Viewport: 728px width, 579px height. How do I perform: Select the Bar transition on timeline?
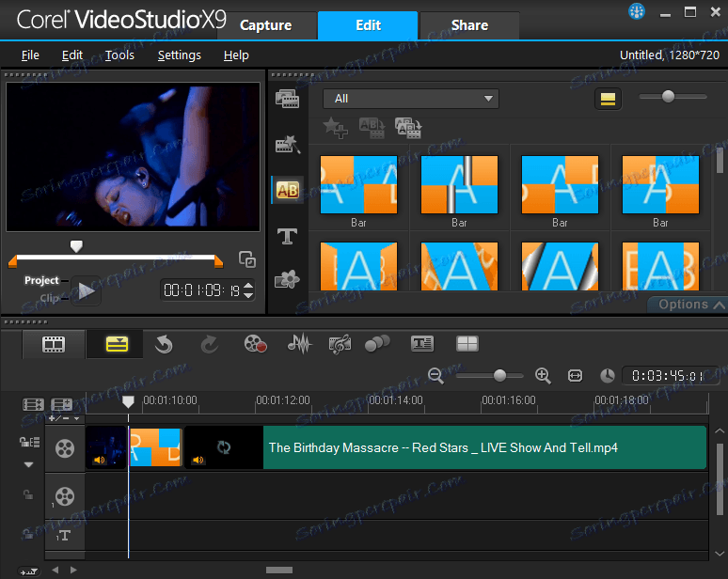point(154,447)
